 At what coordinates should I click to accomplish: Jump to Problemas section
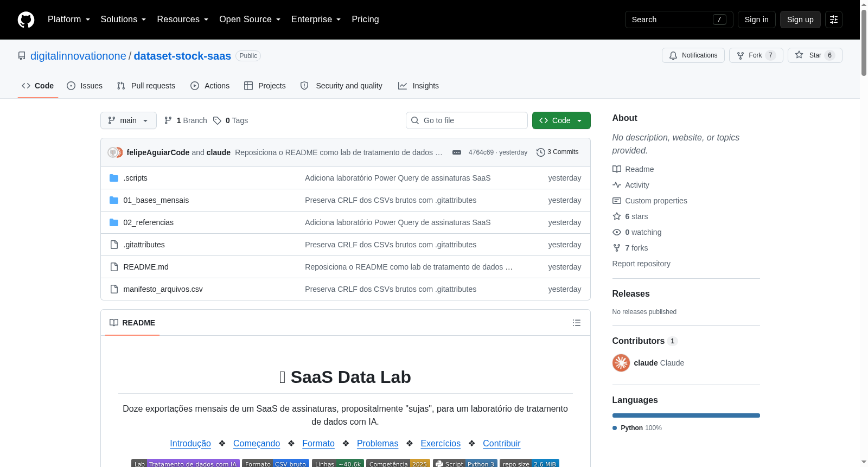pos(378,443)
